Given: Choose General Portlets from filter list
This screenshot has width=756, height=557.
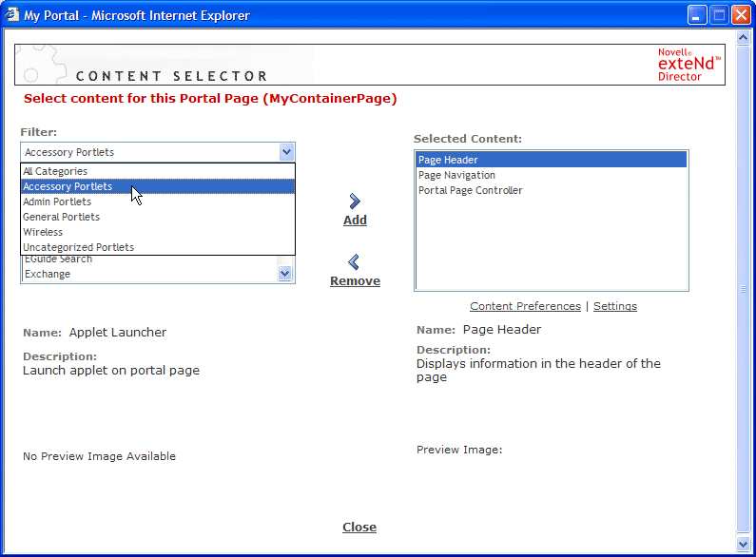Looking at the screenshot, I should point(158,217).
